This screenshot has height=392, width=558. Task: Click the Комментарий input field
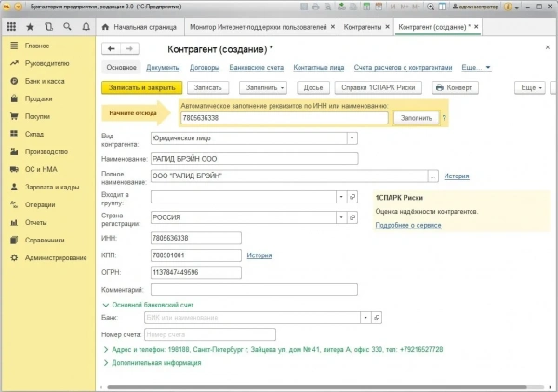(254, 290)
